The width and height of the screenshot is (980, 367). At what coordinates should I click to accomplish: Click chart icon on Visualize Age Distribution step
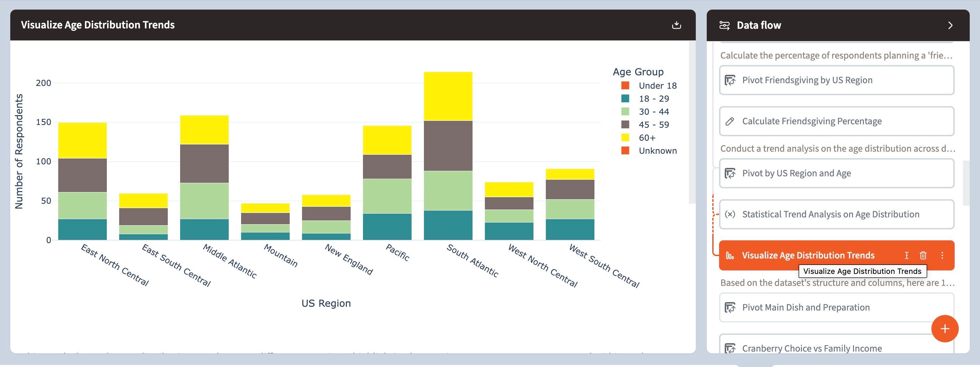[730, 256]
